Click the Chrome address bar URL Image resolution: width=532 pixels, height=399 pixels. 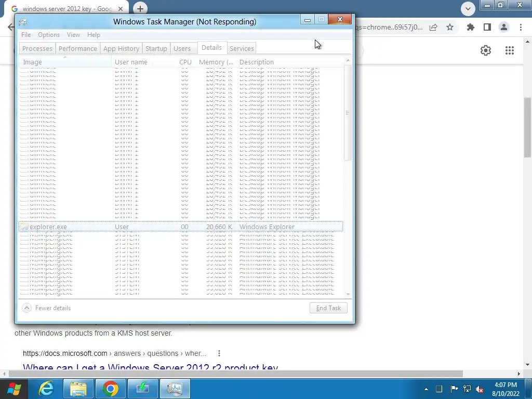pos(389,27)
